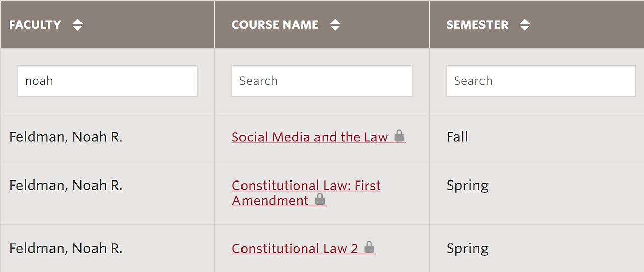The width and height of the screenshot is (644, 272).
Task: Focus the Faculty search field containing noah
Action: point(107,81)
